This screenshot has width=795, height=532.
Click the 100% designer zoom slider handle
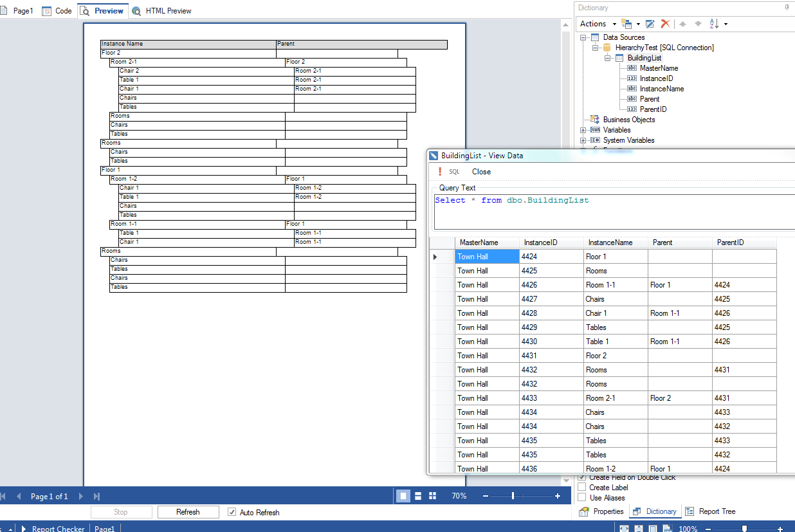(x=744, y=529)
